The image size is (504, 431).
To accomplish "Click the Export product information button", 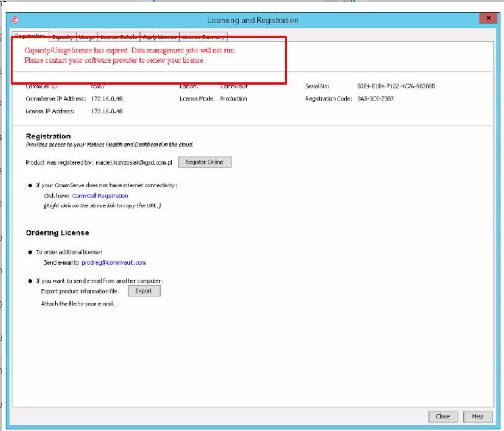I will tap(143, 290).
